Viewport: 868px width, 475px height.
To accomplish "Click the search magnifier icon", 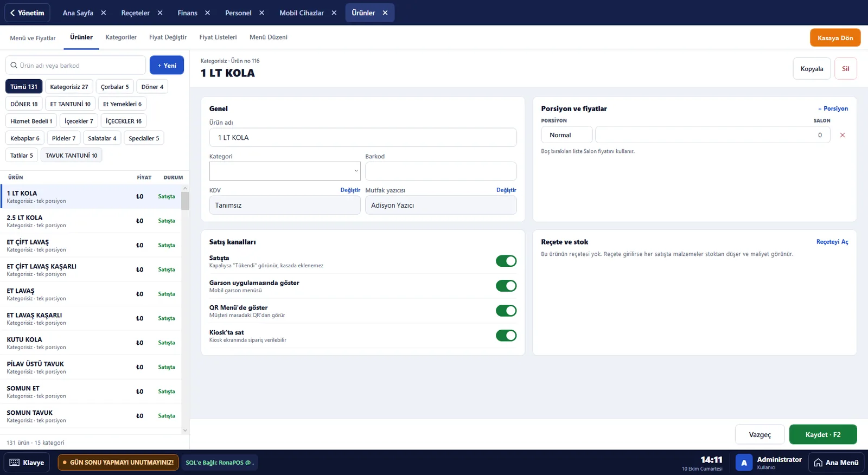I will click(x=14, y=66).
